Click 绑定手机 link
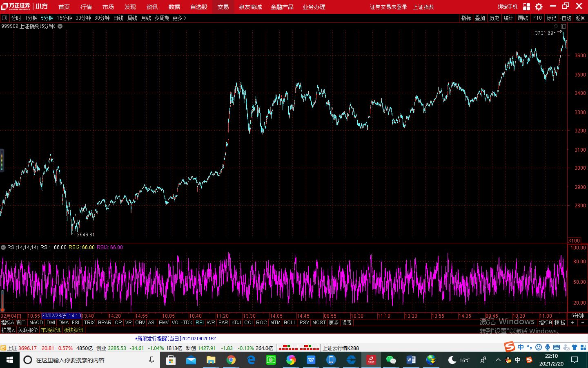Image resolution: width=588 pixels, height=368 pixels. [x=508, y=7]
